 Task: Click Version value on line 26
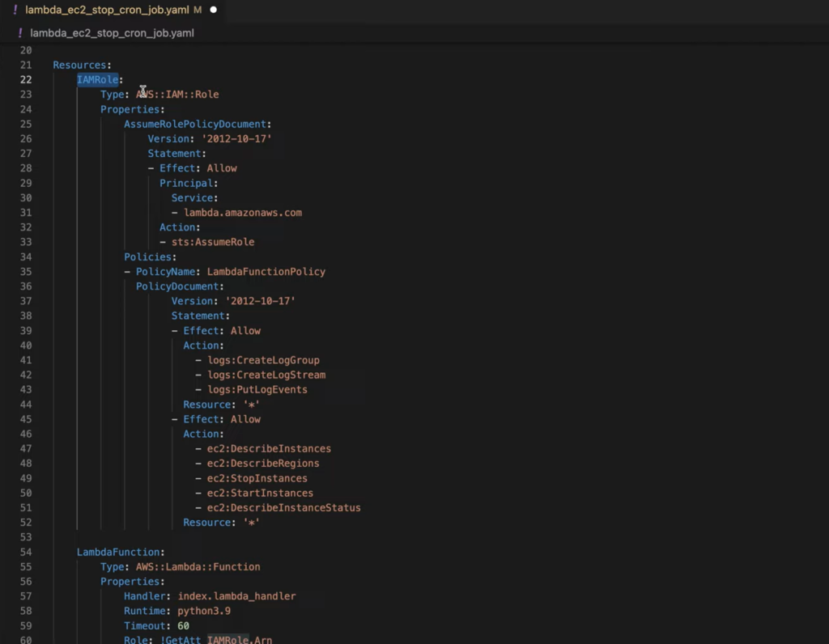236,139
